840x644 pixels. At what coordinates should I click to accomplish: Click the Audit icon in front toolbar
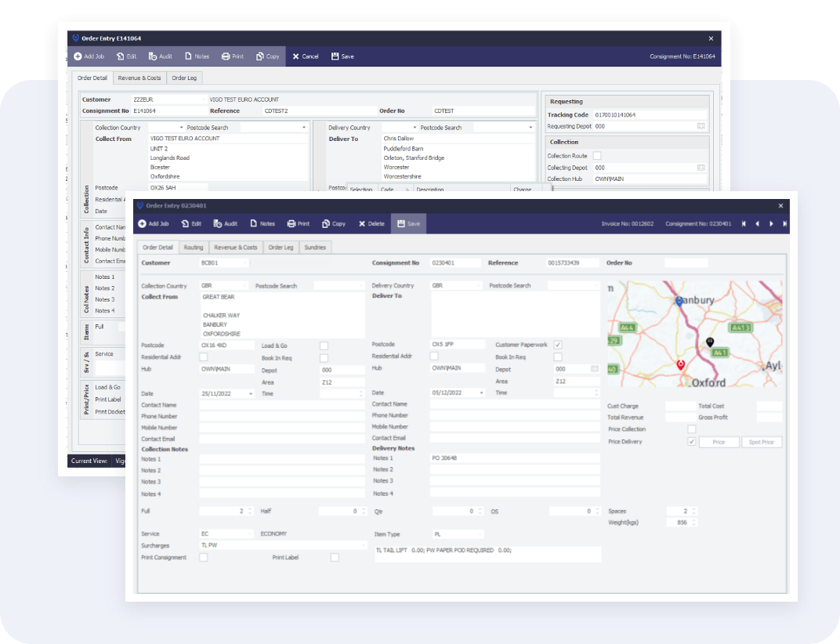pyautogui.click(x=218, y=223)
